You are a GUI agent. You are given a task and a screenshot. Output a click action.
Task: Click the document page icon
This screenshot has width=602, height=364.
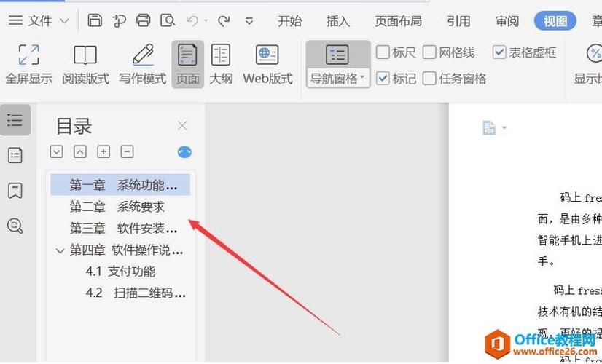pos(489,127)
